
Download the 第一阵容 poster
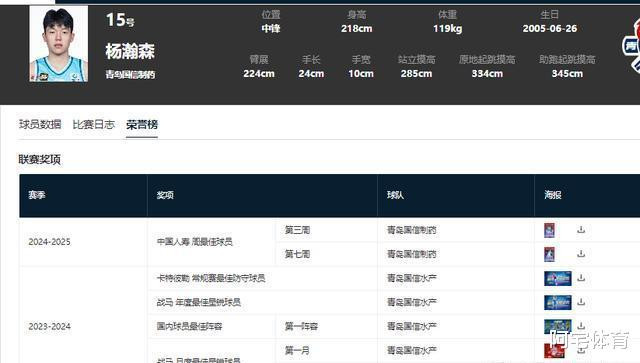pyautogui.click(x=581, y=326)
